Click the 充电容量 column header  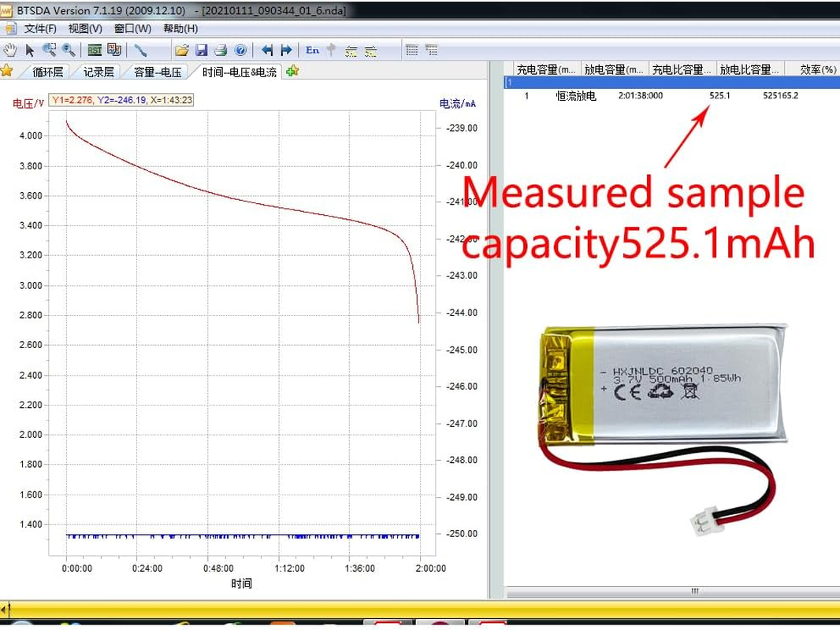[x=547, y=69]
